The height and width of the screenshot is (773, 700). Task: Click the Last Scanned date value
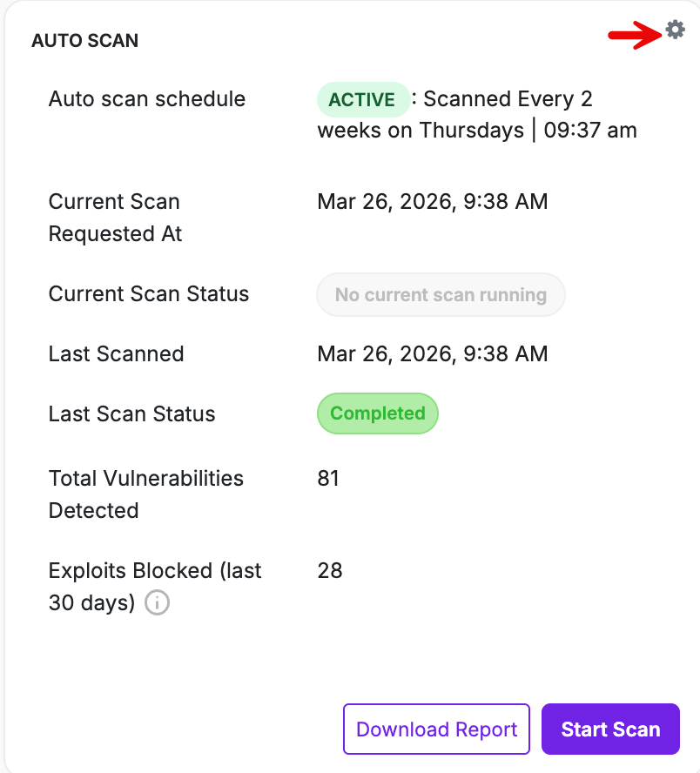[432, 354]
